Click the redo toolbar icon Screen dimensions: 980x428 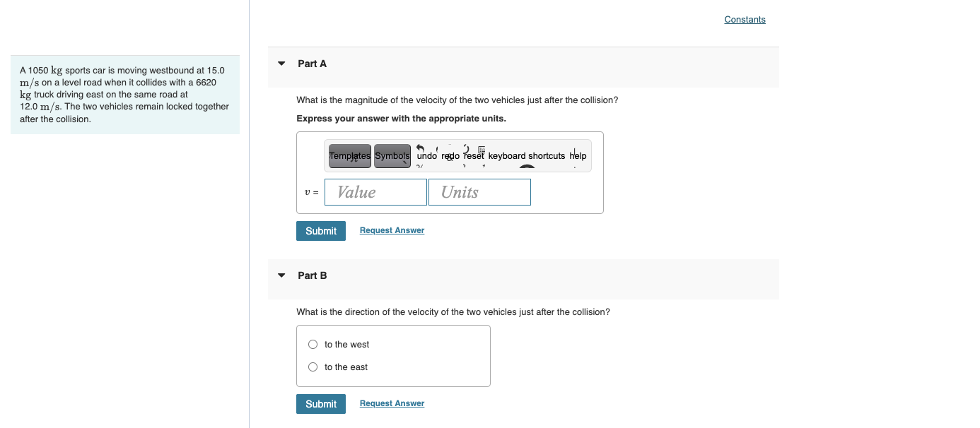coord(450,156)
